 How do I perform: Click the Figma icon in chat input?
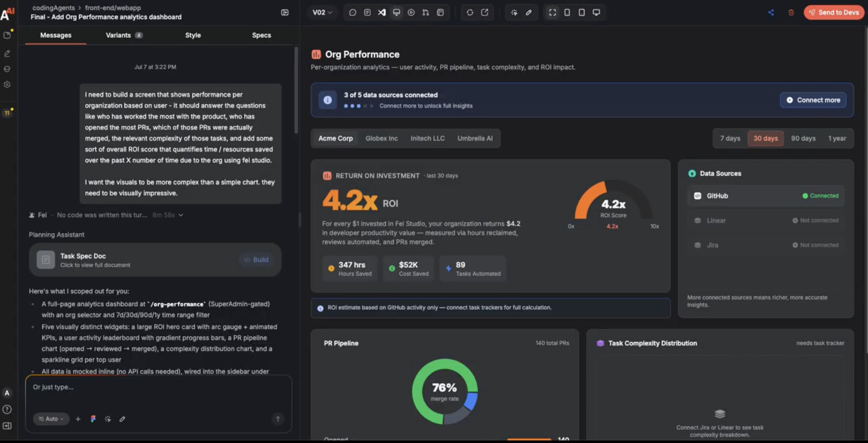(93, 419)
